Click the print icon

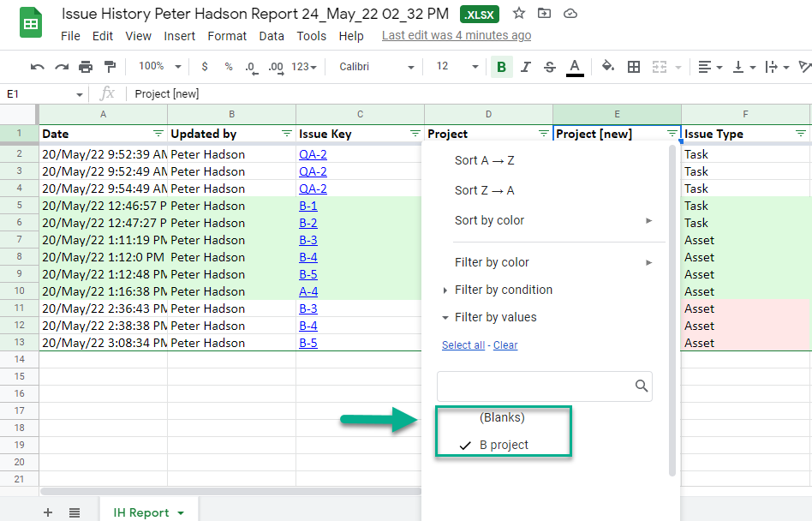pos(86,67)
